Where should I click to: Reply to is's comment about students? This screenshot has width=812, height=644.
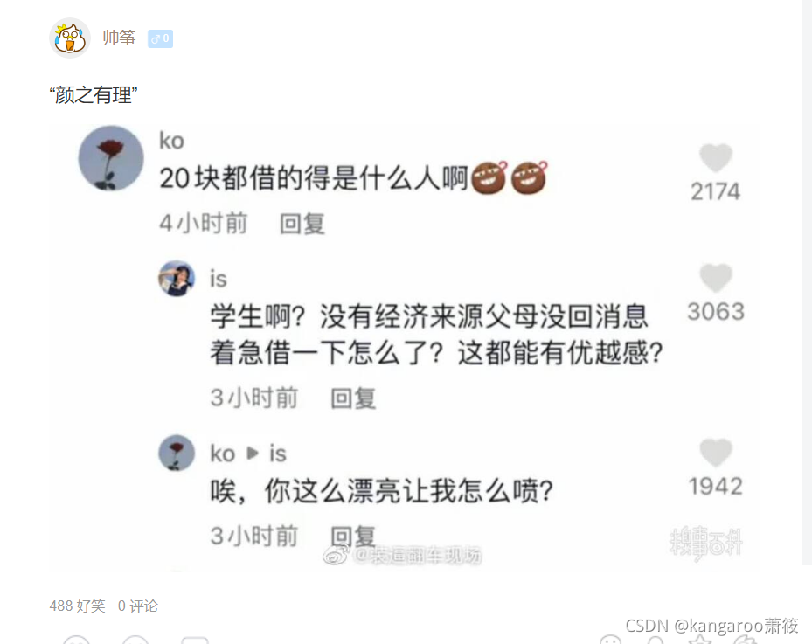tap(353, 398)
